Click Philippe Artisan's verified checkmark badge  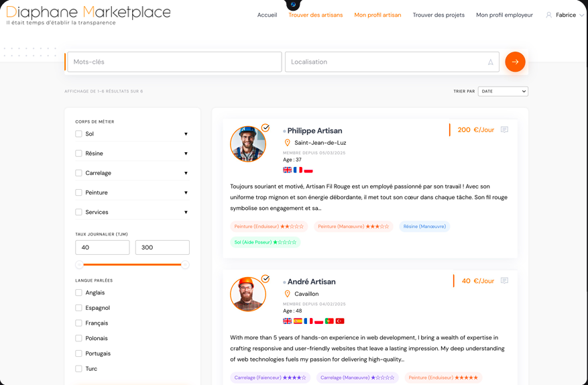pos(266,127)
